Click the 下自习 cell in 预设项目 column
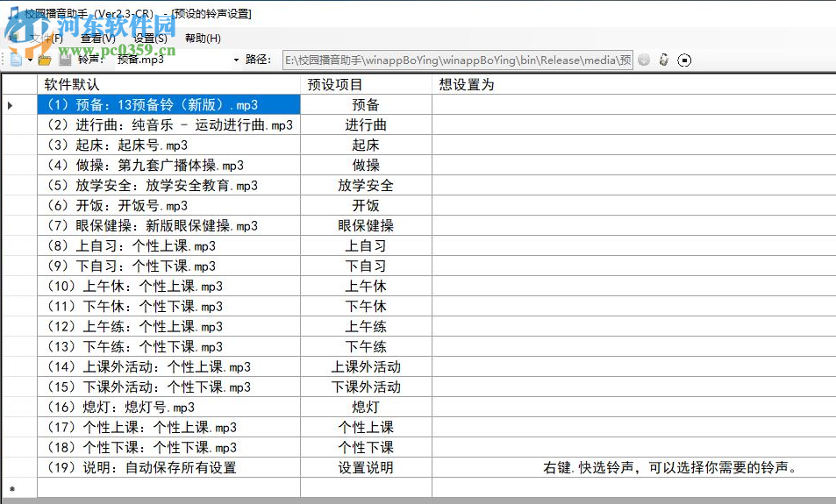This screenshot has height=504, width=836. coord(367,266)
